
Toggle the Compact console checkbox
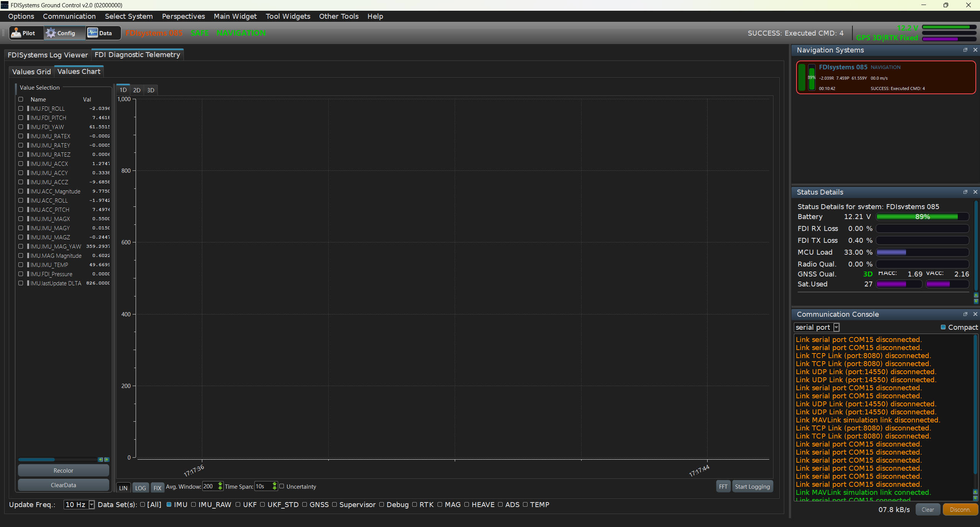point(943,327)
